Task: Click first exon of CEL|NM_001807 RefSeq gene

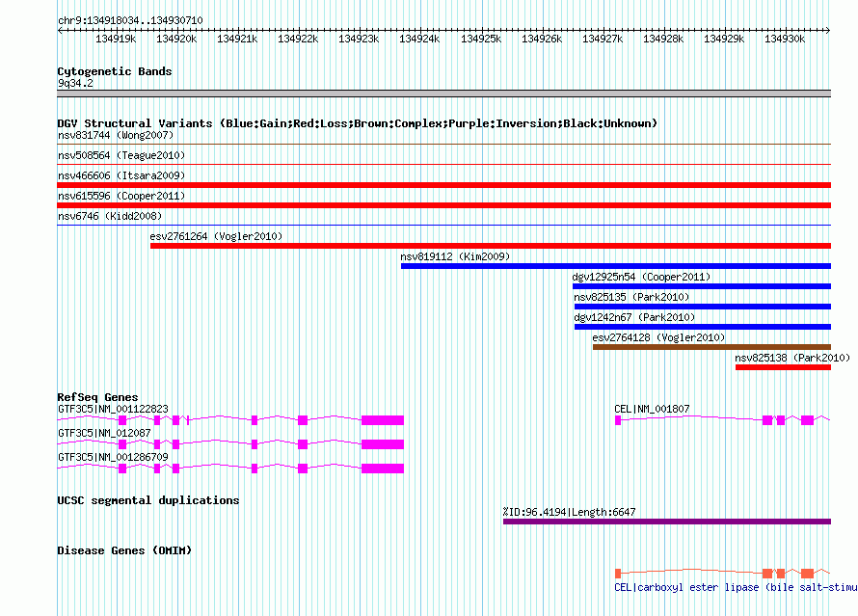Action: pyautogui.click(x=618, y=420)
